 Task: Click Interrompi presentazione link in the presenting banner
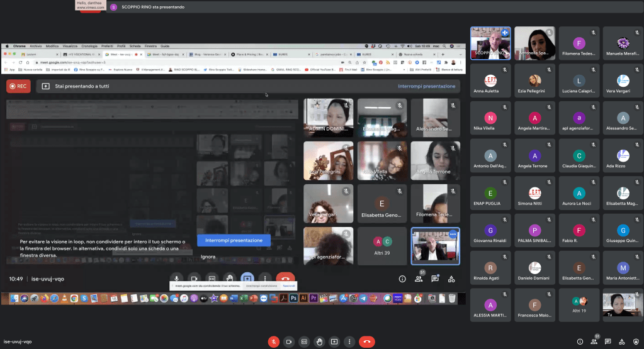pos(426,86)
